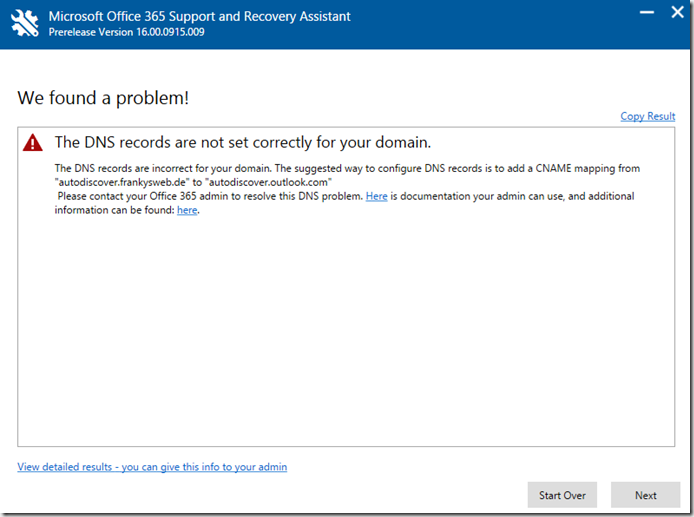The width and height of the screenshot is (694, 517).
Task: Minimize the Support and Recovery Assistant window
Action: pos(647,12)
